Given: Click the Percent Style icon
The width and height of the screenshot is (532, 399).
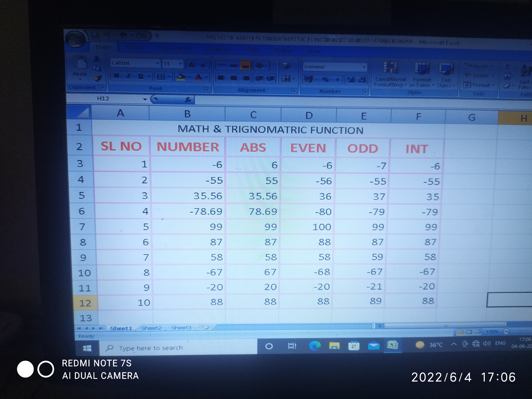Looking at the screenshot, I should tap(325, 80).
